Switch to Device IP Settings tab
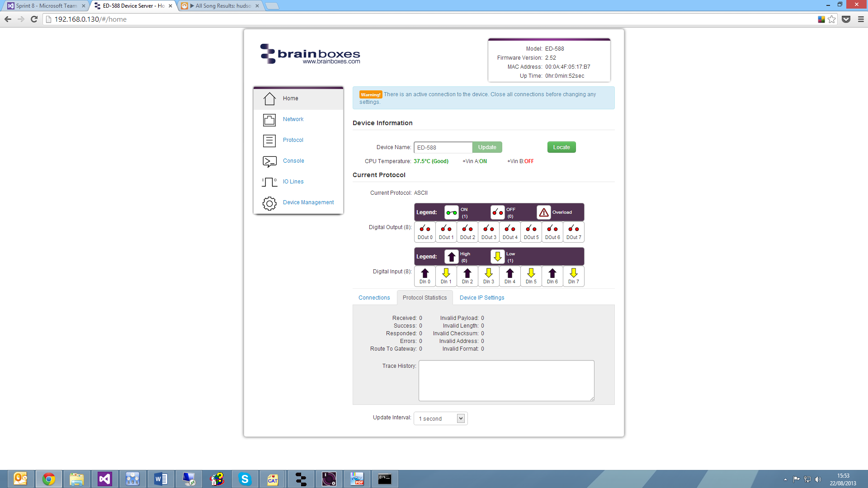 [x=482, y=298]
